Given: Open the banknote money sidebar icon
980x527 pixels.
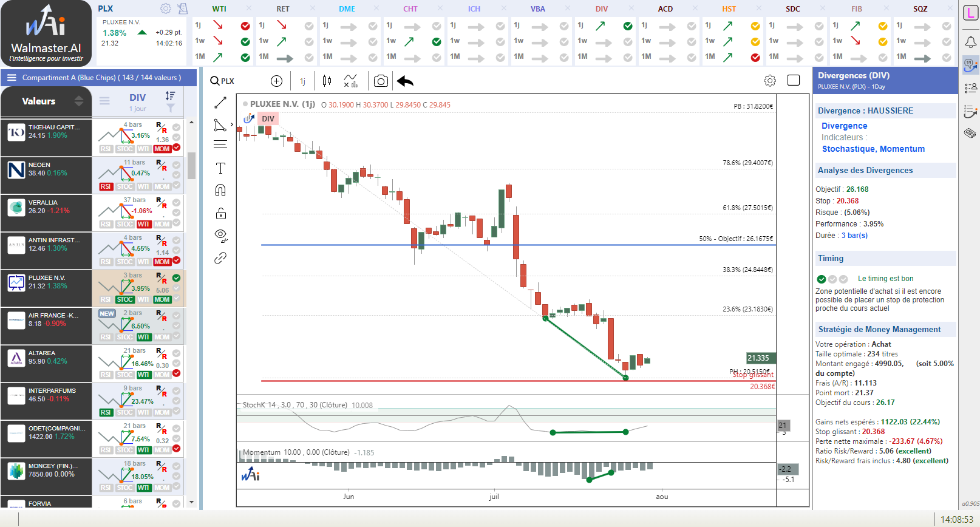Looking at the screenshot, I should click(x=970, y=133).
